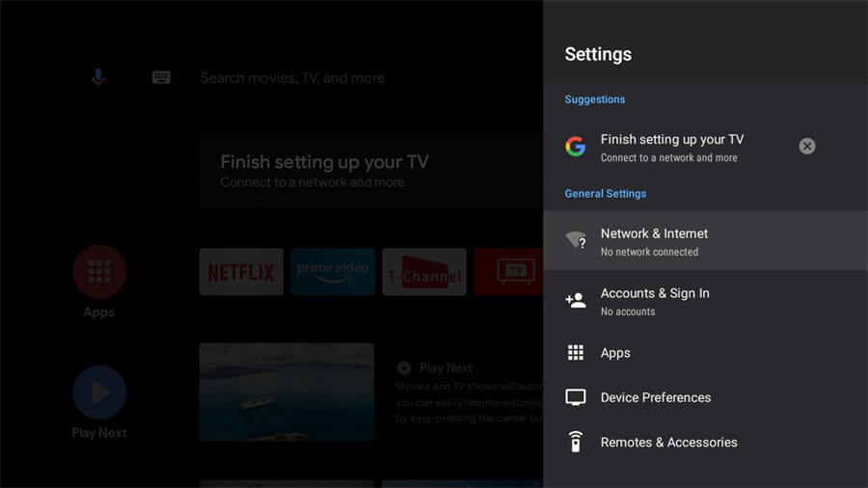Screen dimensions: 868x488
Task: Click the remote control icon
Action: click(576, 442)
